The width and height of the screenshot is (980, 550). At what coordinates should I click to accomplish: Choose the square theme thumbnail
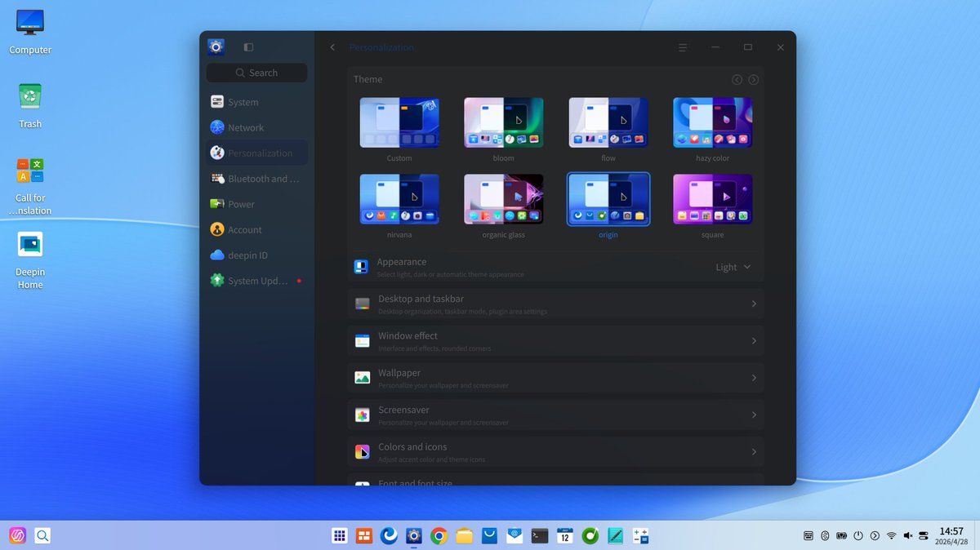tap(713, 199)
